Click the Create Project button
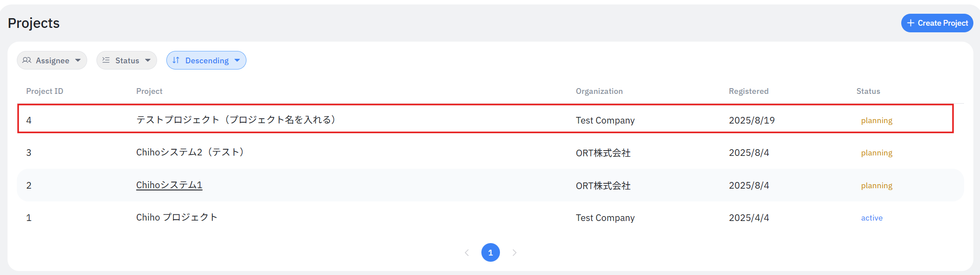Image resolution: width=980 pixels, height=275 pixels. [937, 23]
